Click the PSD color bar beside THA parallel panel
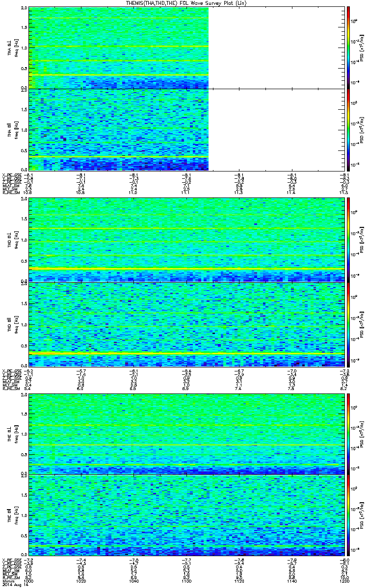The image size is (368, 588). point(348,129)
